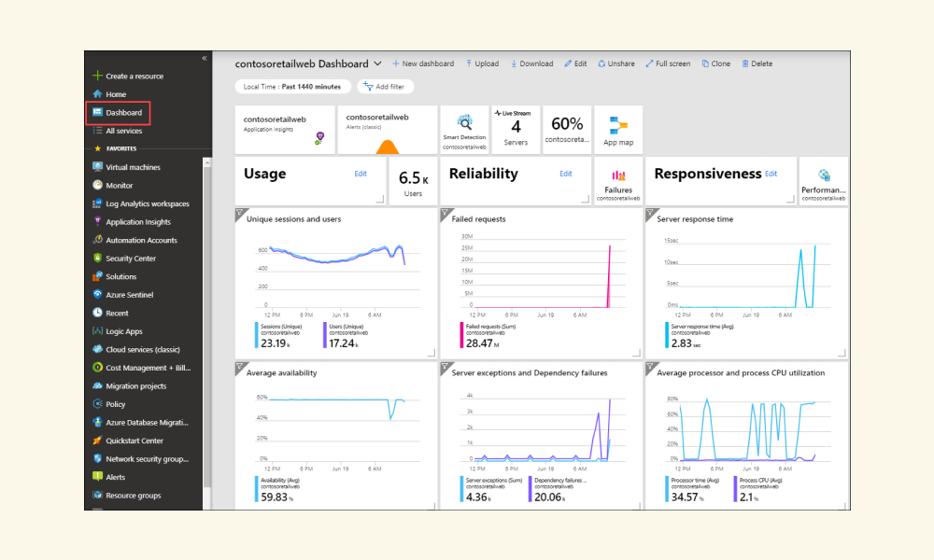Click the Add filter button
This screenshot has width=934, height=560.
click(385, 86)
